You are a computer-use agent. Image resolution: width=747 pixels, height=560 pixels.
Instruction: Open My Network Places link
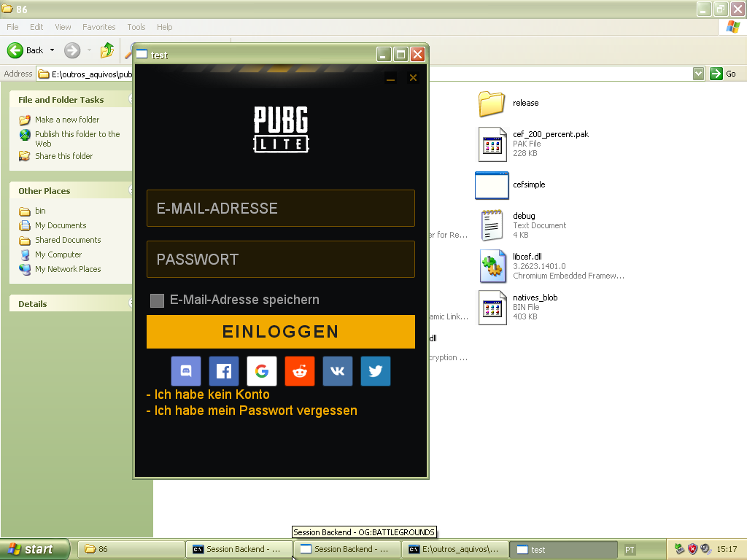pos(68,269)
